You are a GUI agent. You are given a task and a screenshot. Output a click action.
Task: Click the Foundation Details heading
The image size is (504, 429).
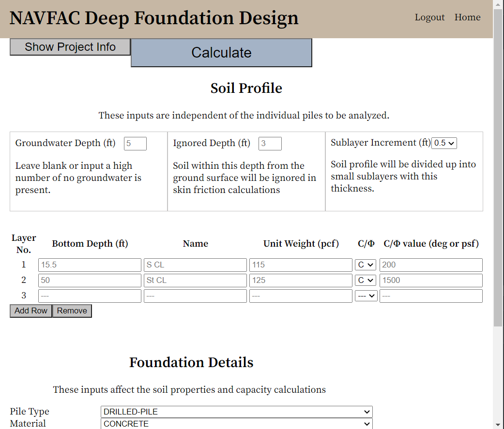click(191, 363)
